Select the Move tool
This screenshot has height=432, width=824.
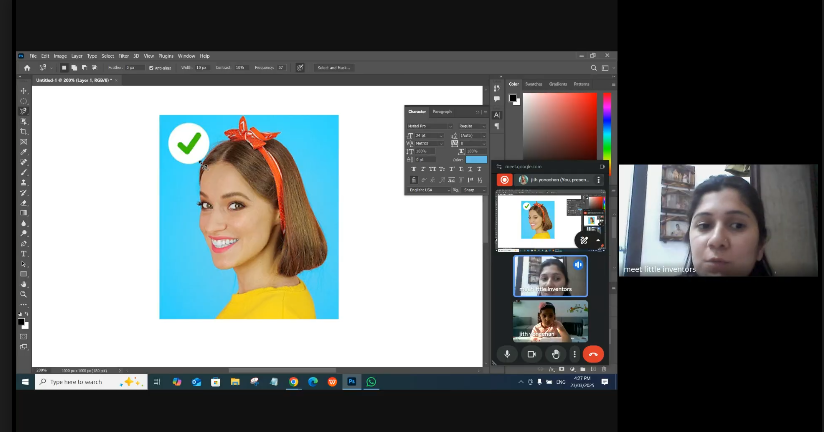point(24,91)
